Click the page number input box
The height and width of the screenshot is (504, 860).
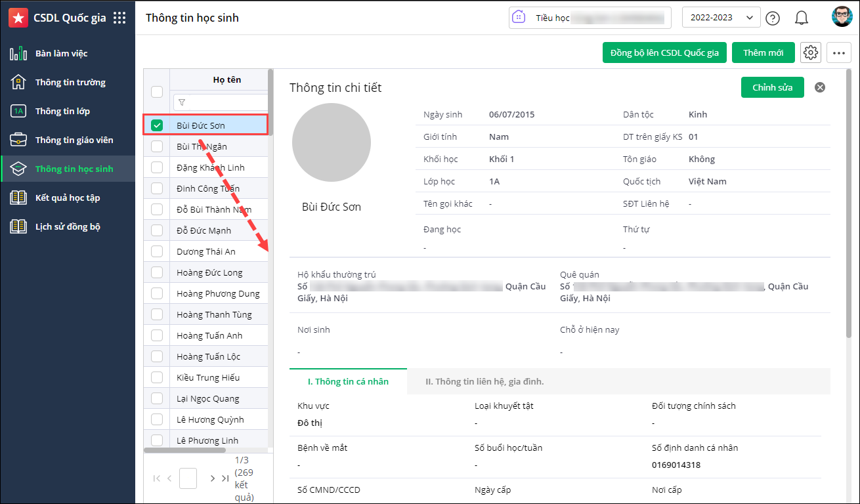(188, 478)
